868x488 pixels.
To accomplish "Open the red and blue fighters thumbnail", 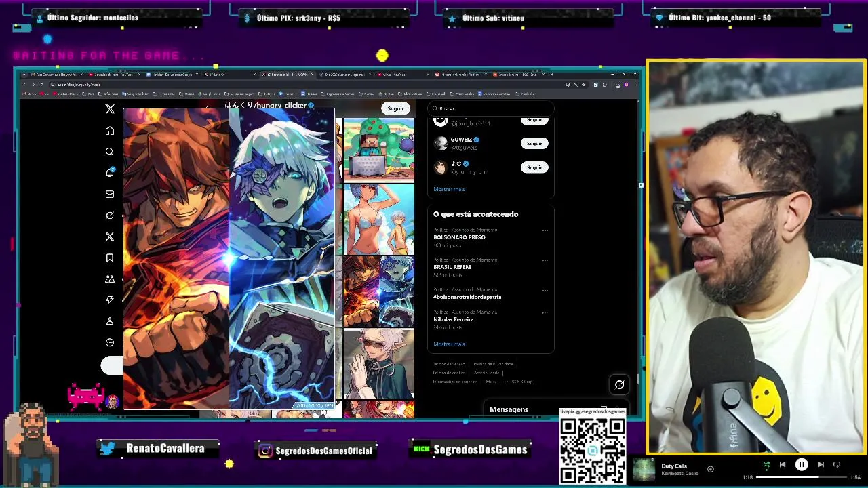I will click(378, 291).
